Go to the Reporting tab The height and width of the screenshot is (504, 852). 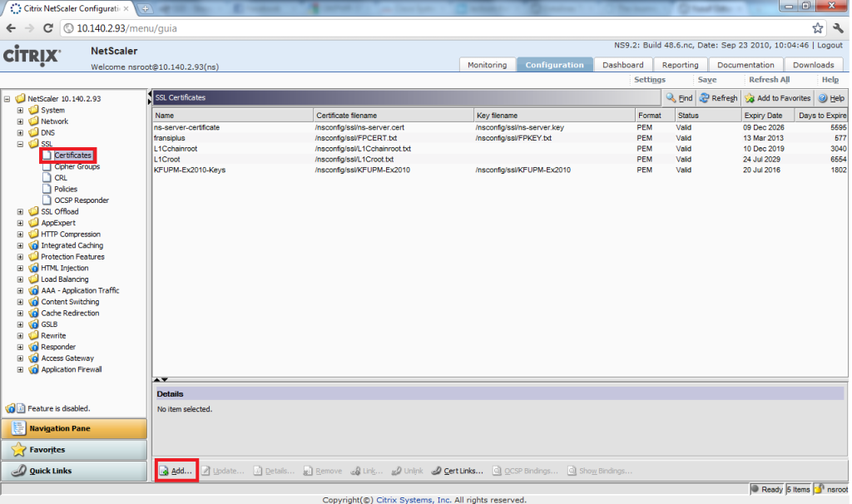click(x=680, y=65)
